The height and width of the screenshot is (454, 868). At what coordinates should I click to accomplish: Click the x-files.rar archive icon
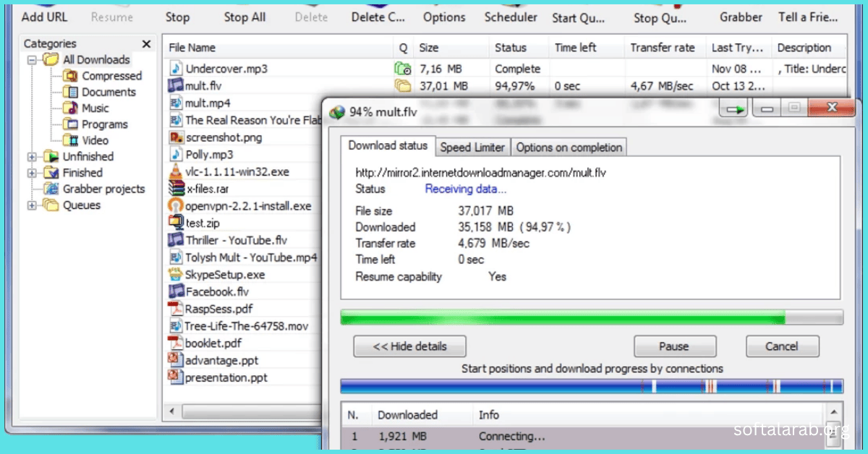click(x=176, y=189)
